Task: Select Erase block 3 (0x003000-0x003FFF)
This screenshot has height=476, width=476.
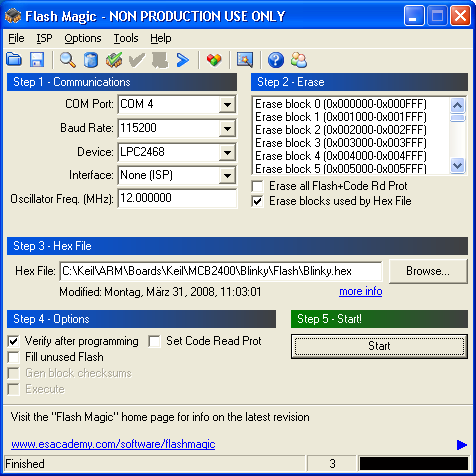Action: (341, 143)
